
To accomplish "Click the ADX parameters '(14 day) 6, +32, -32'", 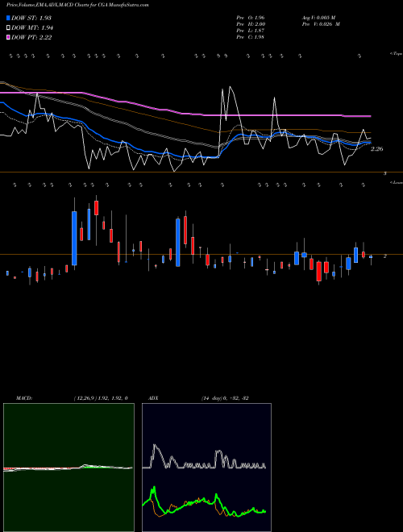I will coord(225,398).
